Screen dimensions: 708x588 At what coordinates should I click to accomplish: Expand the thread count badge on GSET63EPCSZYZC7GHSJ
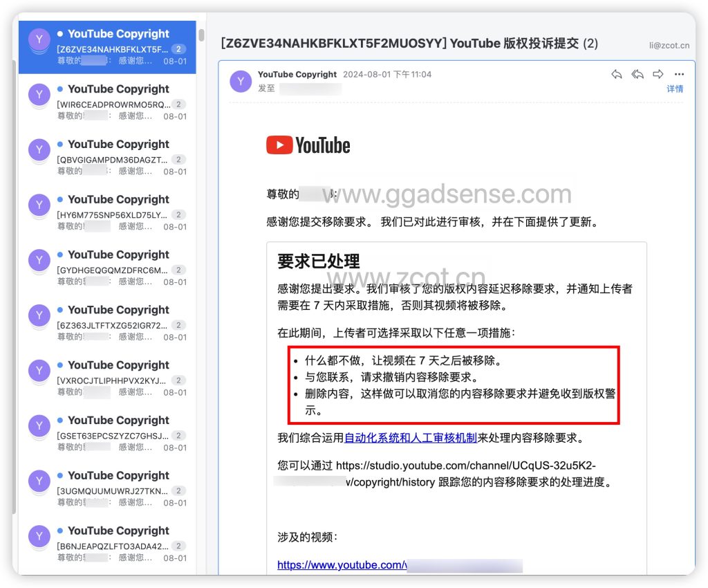[179, 435]
